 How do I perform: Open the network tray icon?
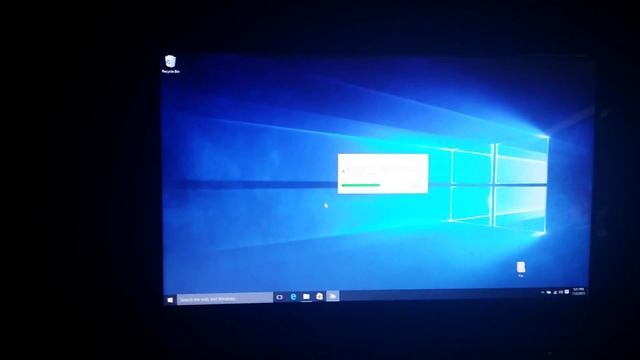coord(555,292)
